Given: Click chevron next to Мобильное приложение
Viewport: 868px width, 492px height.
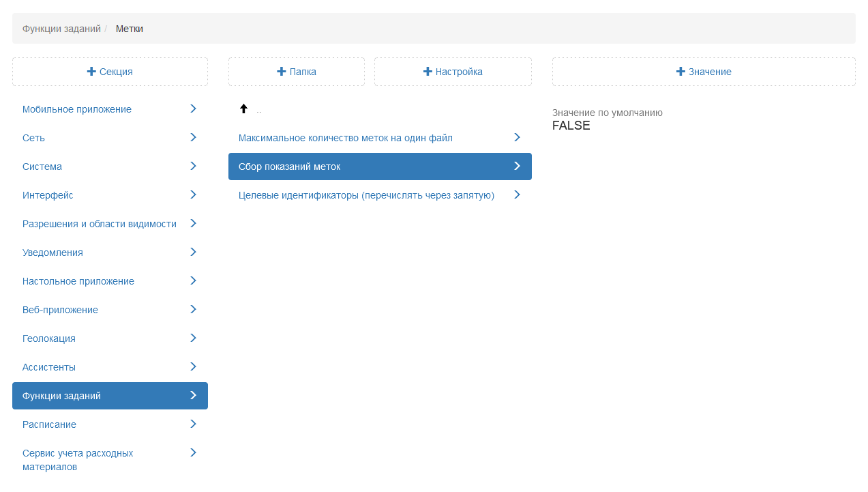Looking at the screenshot, I should pyautogui.click(x=193, y=108).
